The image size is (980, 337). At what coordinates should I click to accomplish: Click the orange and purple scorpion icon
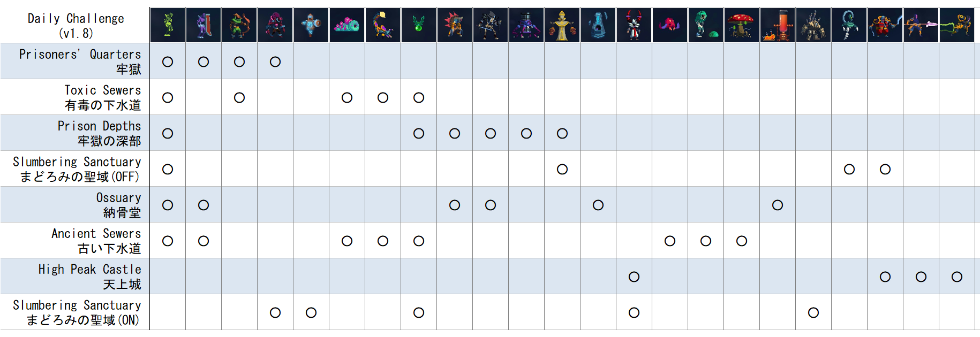pos(383,25)
